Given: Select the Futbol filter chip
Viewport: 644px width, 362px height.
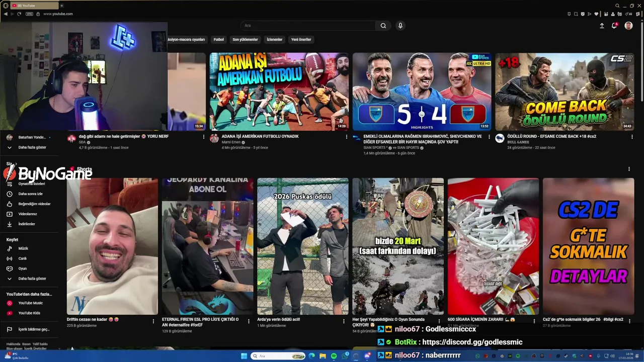Looking at the screenshot, I should point(219,40).
